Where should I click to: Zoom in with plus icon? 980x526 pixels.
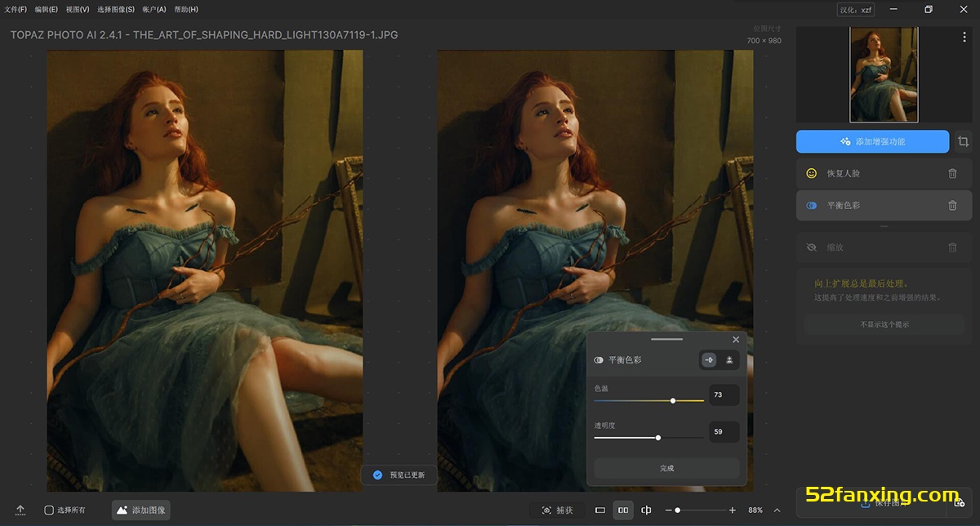[x=732, y=510]
